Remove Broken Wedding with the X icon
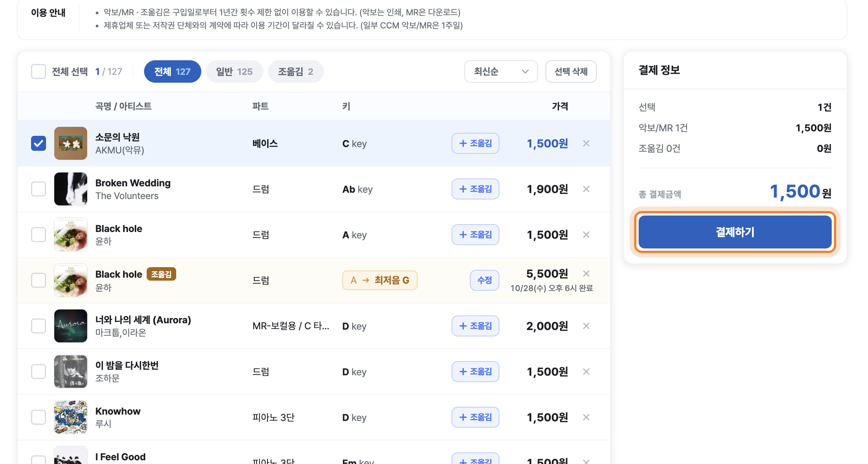The image size is (868, 464). [x=586, y=189]
